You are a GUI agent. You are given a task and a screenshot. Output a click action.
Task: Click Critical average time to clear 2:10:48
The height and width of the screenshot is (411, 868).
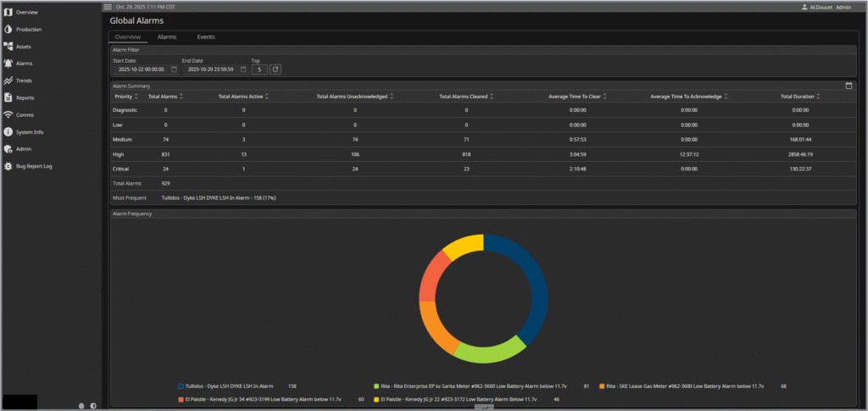click(x=577, y=169)
